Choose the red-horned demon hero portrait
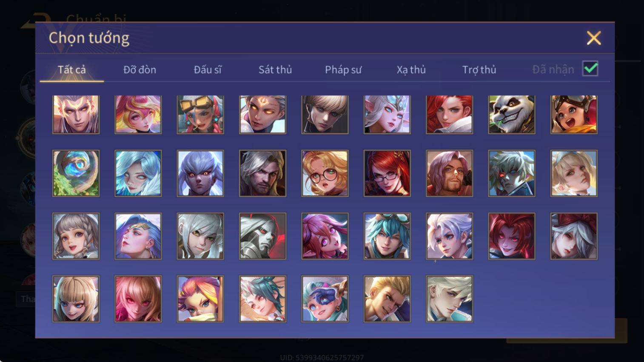 511,236
